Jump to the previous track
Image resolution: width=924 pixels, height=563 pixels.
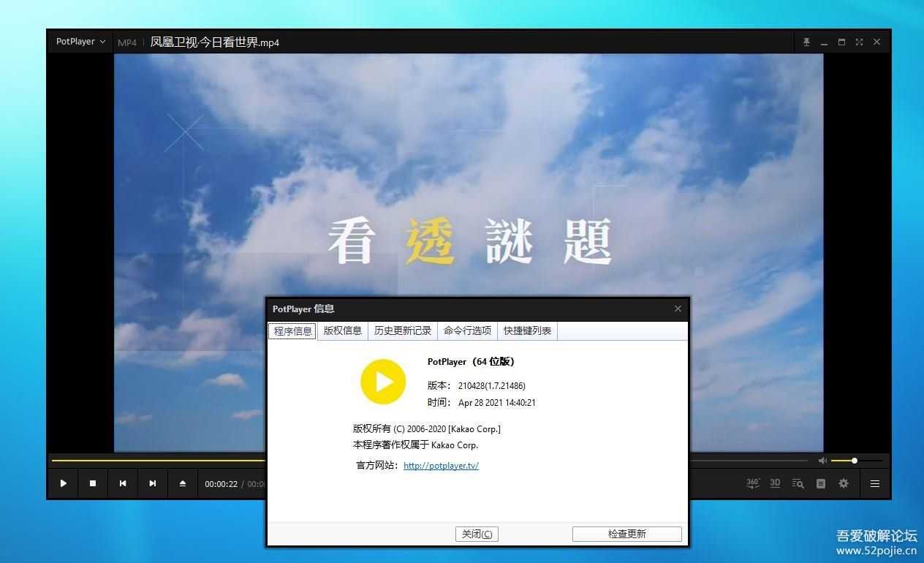123,483
